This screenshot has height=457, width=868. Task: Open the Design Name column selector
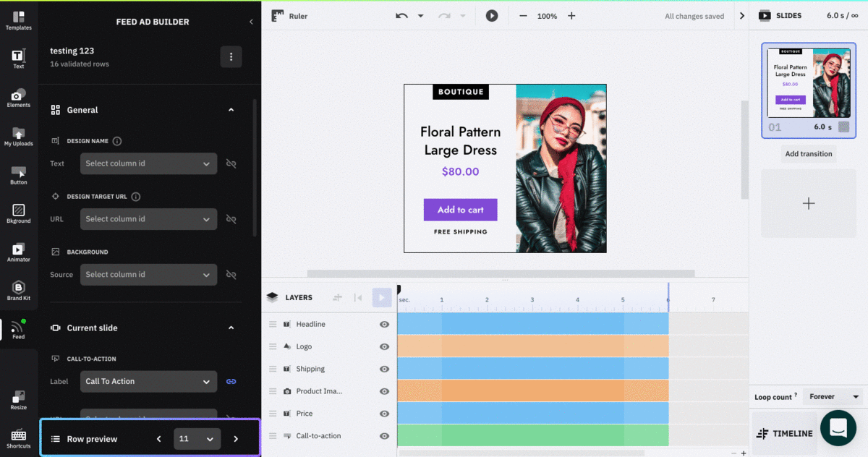click(148, 163)
